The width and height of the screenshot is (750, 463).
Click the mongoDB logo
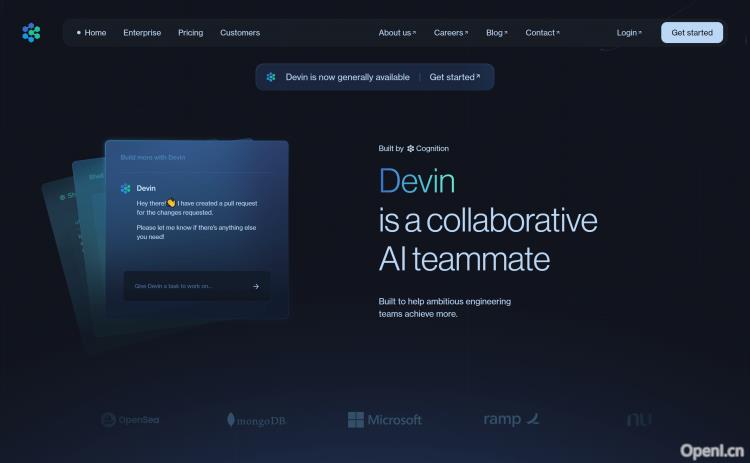tap(256, 420)
